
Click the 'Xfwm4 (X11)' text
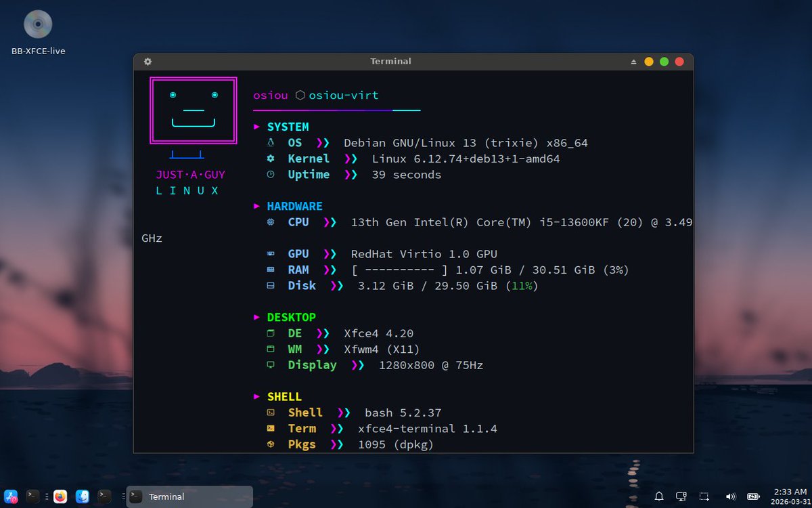click(382, 350)
